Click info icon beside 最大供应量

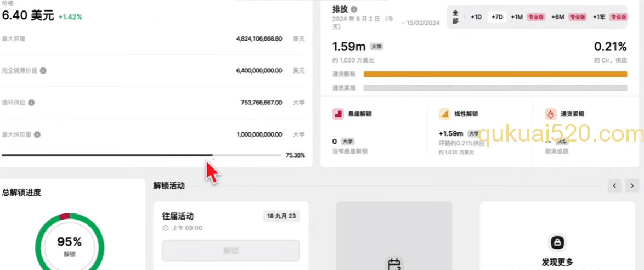pos(37,134)
